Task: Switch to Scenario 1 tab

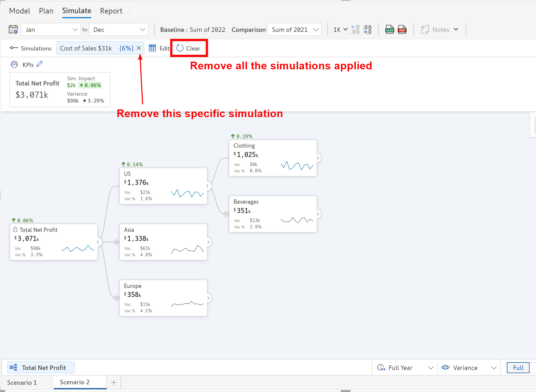Action: (x=22, y=383)
